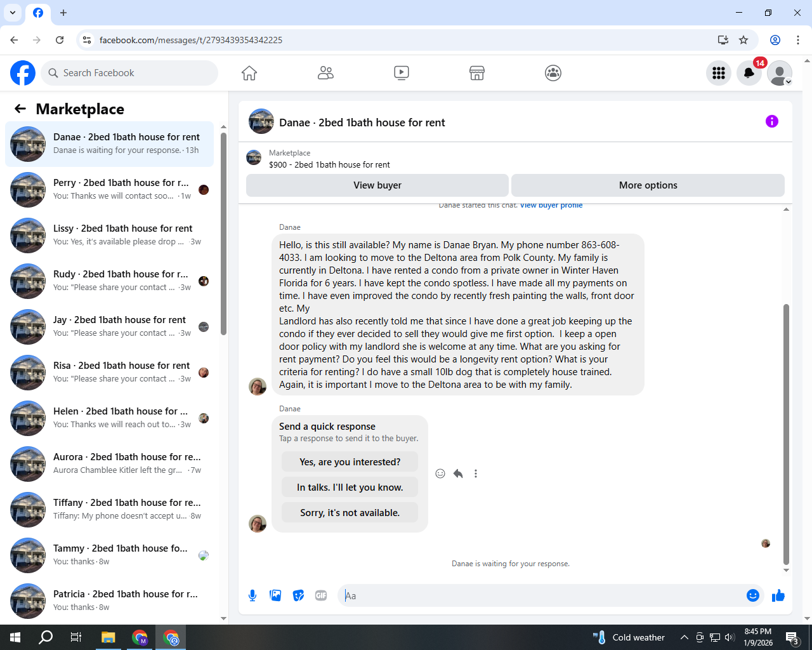Open Danae conversation in chat list
The height and width of the screenshot is (650, 812).
click(x=109, y=144)
